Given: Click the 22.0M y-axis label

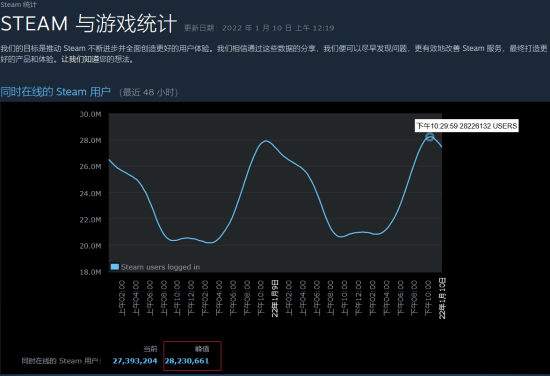Looking at the screenshot, I should [x=90, y=220].
